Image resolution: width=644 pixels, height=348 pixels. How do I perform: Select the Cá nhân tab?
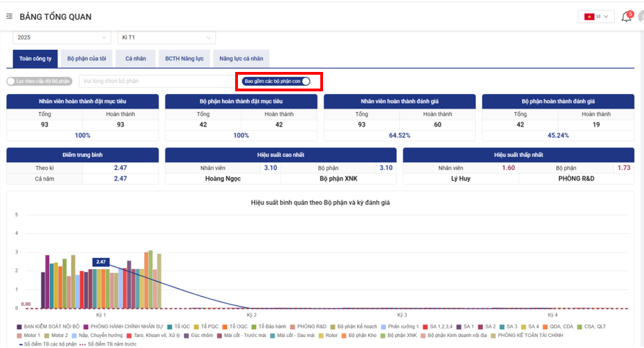(x=135, y=59)
